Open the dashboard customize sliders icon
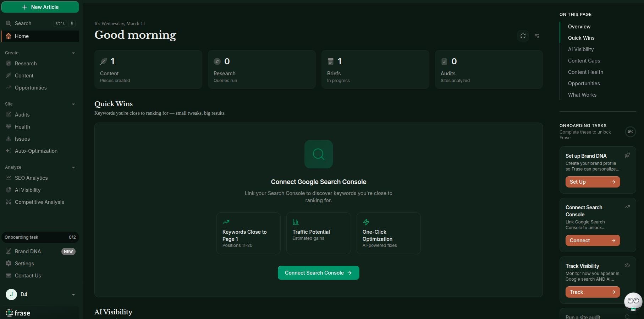This screenshot has width=644, height=319. point(537,36)
